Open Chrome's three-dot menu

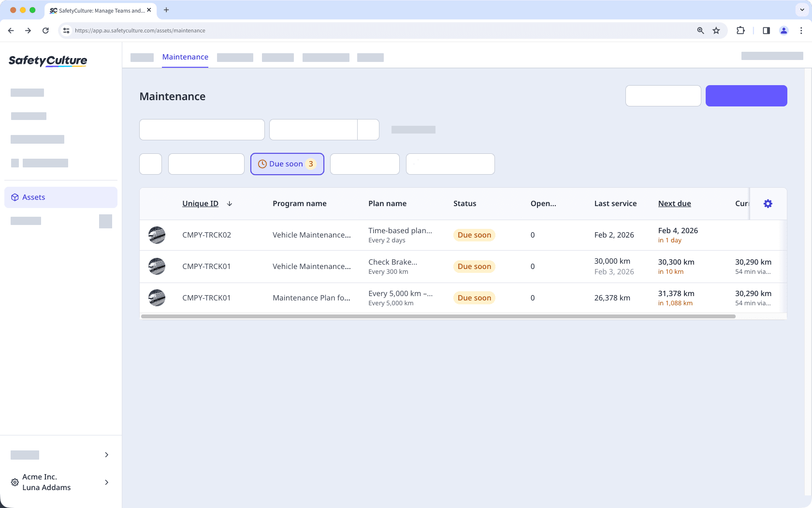(801, 30)
